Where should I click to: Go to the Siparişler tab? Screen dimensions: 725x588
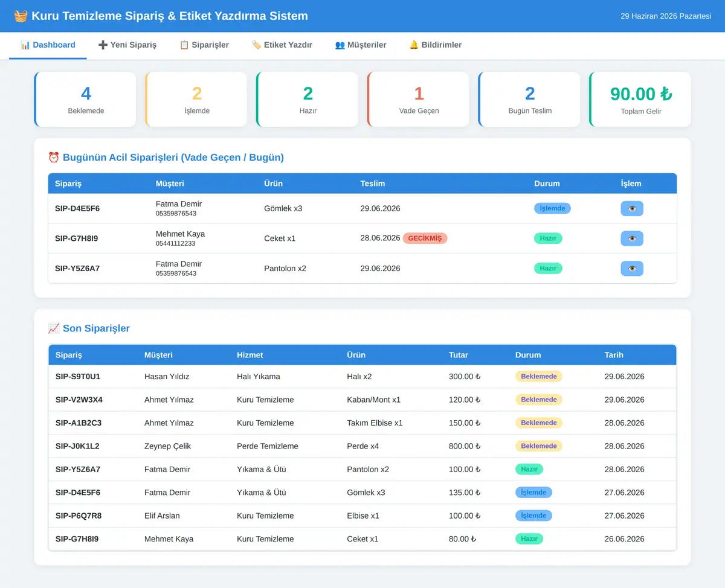(204, 45)
